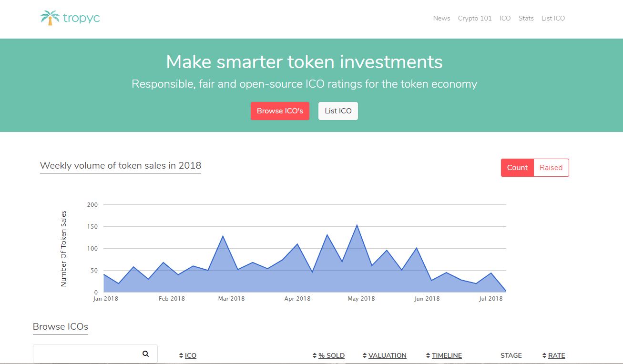Open the Stats menu item
This screenshot has height=364, width=623.
(x=526, y=18)
